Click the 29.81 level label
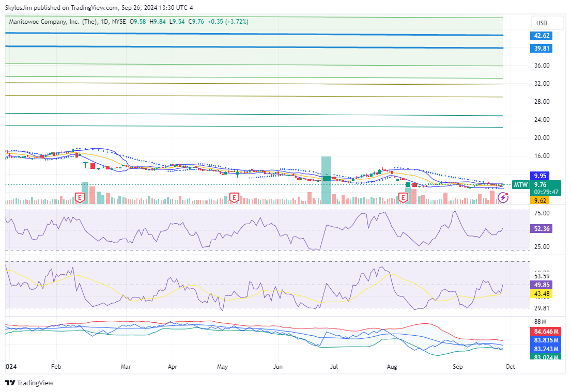This screenshot has height=392, width=571. pyautogui.click(x=542, y=308)
